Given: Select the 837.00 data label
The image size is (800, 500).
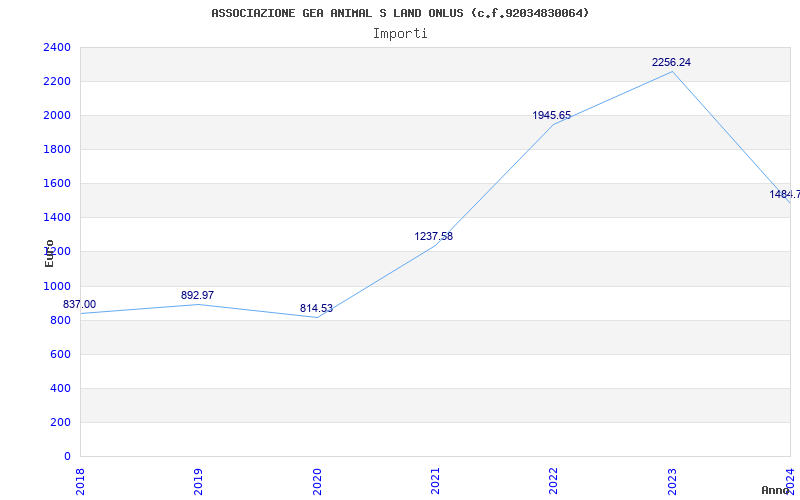Looking at the screenshot, I should (x=79, y=305).
